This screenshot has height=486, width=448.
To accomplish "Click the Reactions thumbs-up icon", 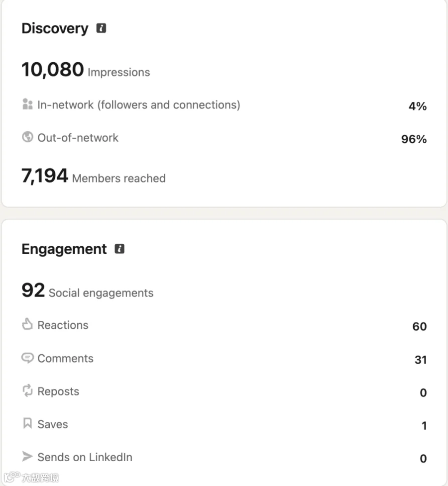I will pyautogui.click(x=27, y=324).
